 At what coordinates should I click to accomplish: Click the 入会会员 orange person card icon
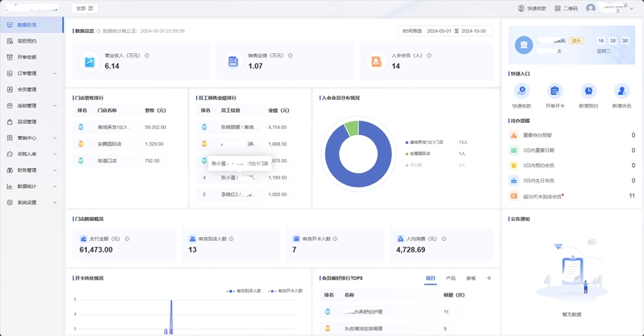[376, 62]
